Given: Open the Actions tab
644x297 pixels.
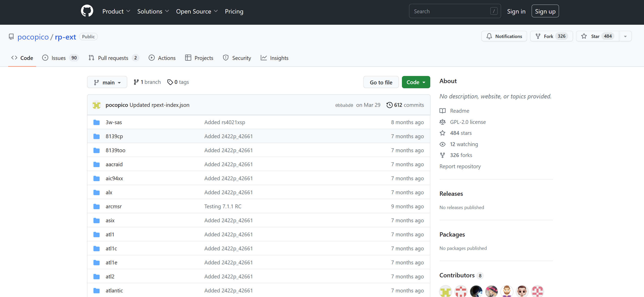Looking at the screenshot, I should (x=162, y=58).
